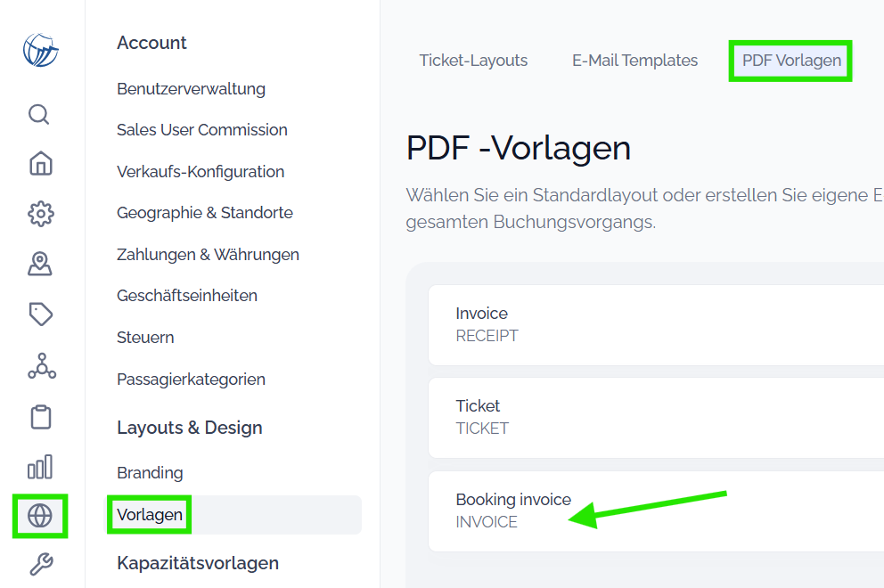Image resolution: width=884 pixels, height=588 pixels.
Task: Switch to the Ticket-Layouts tab
Action: coord(473,60)
